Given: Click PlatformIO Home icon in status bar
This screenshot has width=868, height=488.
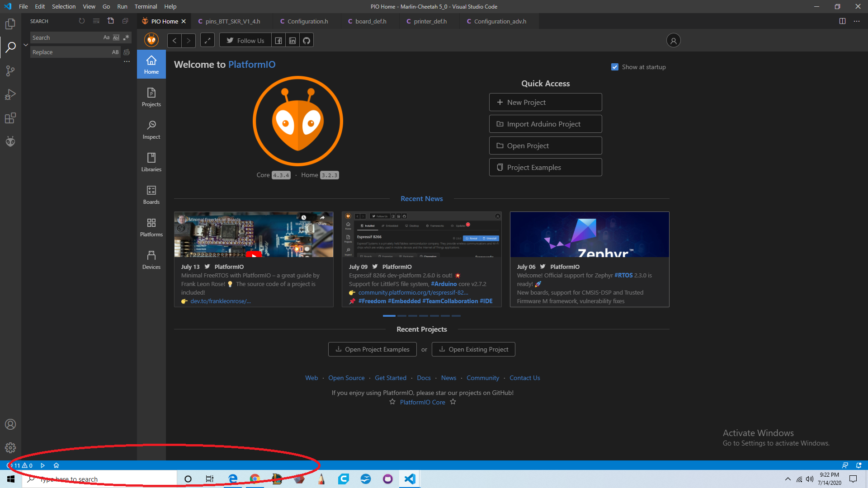Looking at the screenshot, I should [x=57, y=465].
